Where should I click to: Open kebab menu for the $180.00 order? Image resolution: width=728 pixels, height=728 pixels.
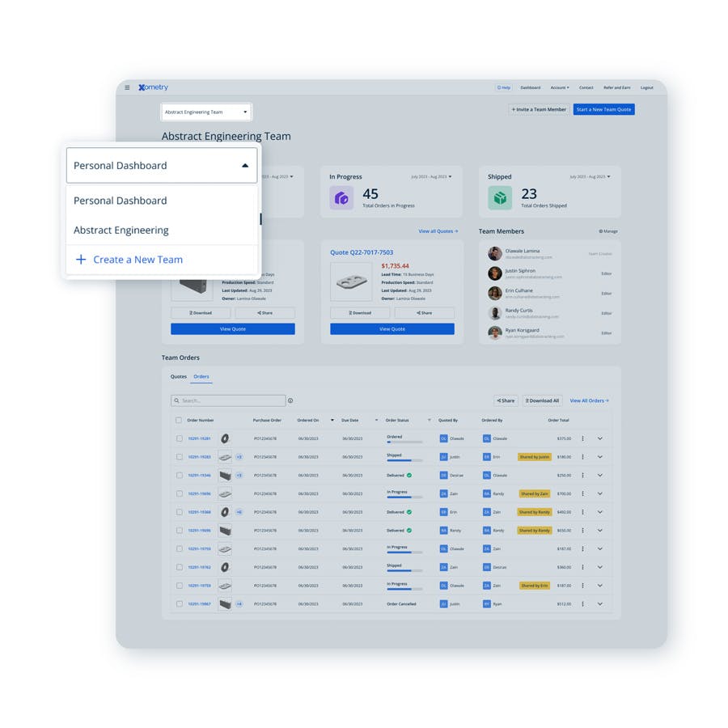(582, 457)
